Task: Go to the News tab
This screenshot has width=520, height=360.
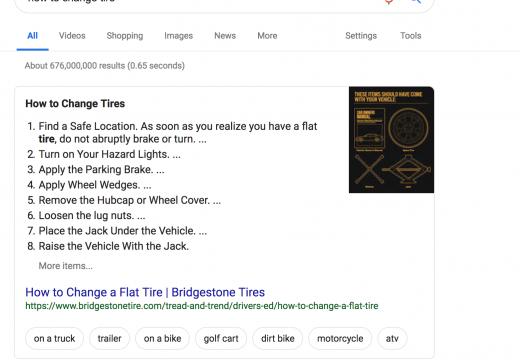Action: [225, 36]
